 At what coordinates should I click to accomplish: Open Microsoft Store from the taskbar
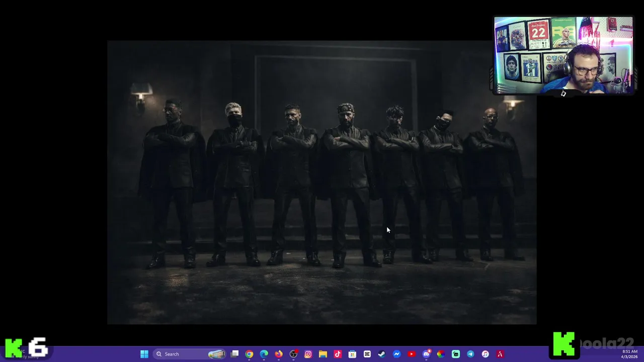coord(352,354)
